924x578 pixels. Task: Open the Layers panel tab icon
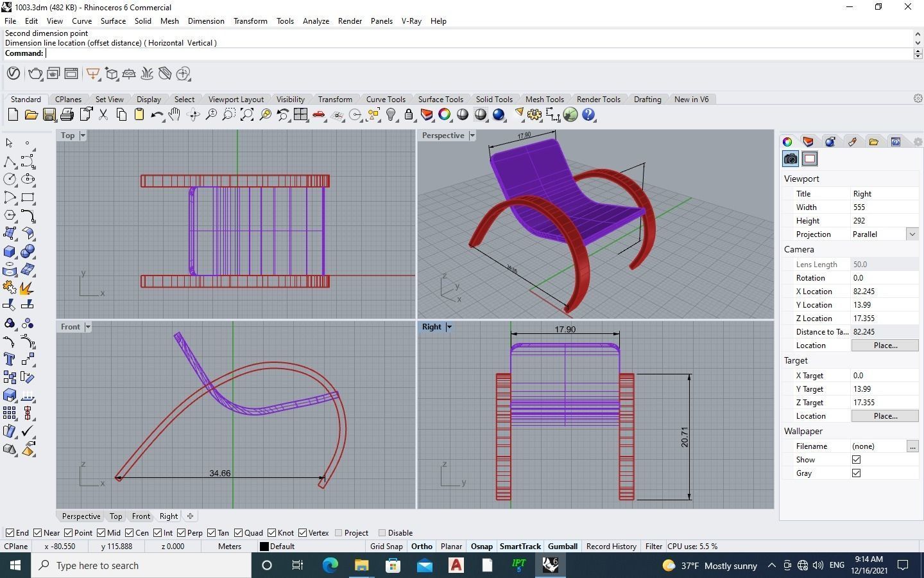click(x=809, y=141)
